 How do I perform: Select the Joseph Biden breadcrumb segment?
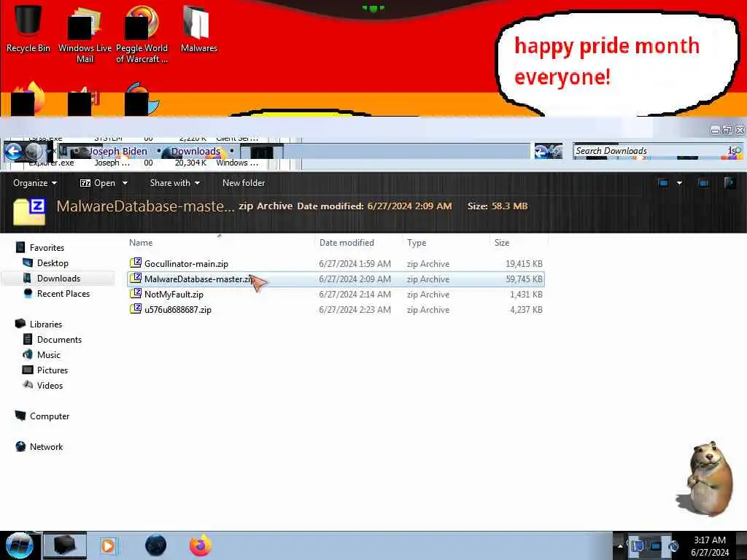(117, 152)
